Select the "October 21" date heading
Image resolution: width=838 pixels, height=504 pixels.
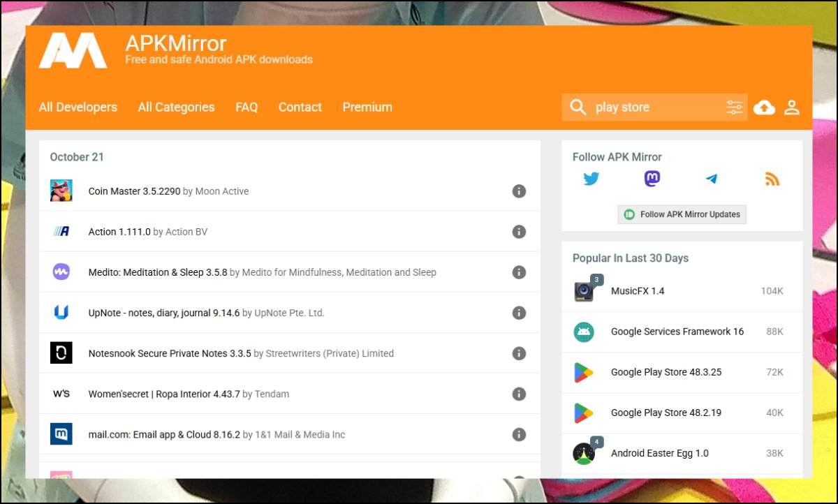click(x=77, y=157)
